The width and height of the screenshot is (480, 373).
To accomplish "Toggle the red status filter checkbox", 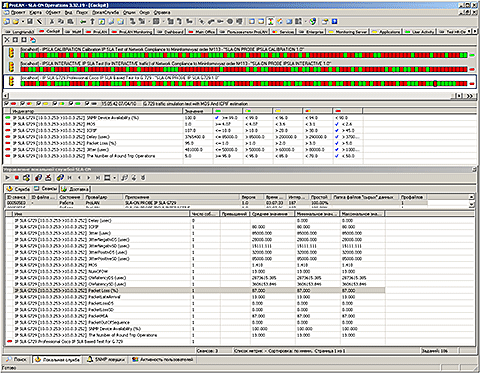I will (x=7, y=104).
